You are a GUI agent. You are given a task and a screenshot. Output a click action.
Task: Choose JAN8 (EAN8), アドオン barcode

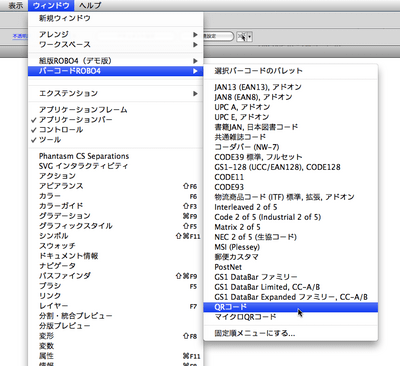tap(291, 97)
